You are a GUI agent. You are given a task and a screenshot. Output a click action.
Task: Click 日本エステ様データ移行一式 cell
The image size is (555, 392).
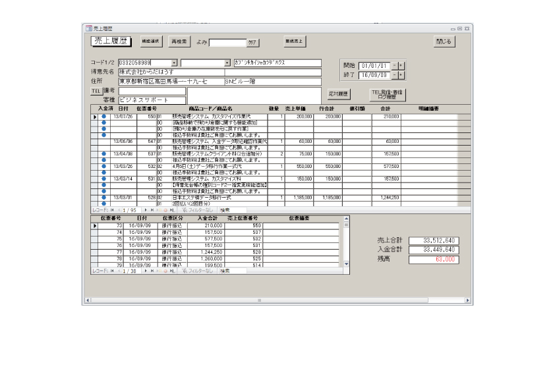219,198
